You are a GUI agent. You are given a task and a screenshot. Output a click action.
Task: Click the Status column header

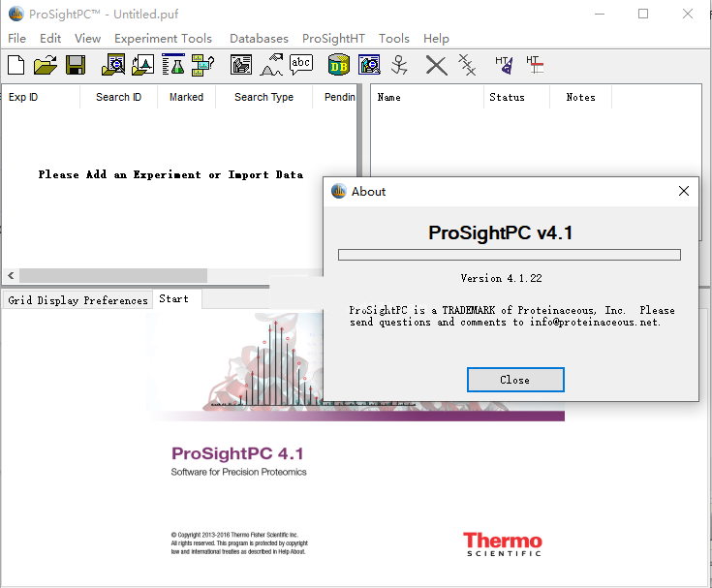tap(516, 97)
